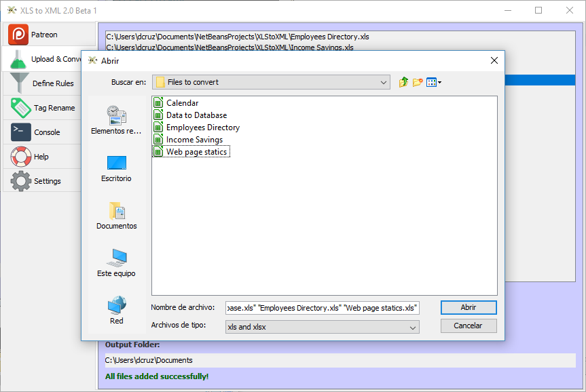
Task: Close the Abrir dialog
Action: (494, 60)
